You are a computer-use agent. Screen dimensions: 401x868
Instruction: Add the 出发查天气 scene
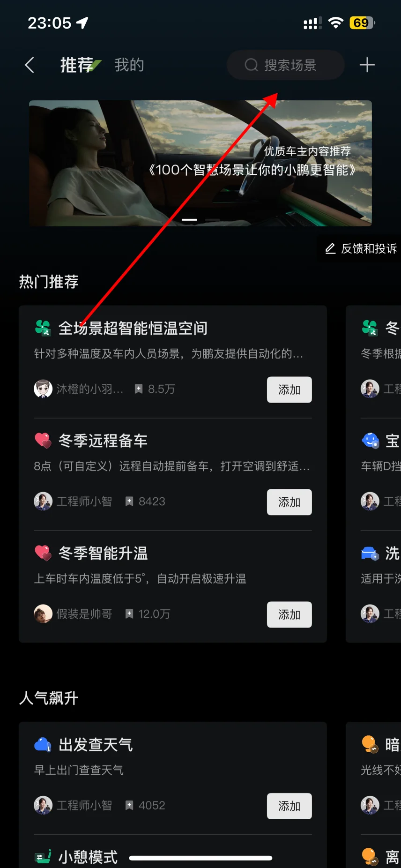tap(289, 806)
